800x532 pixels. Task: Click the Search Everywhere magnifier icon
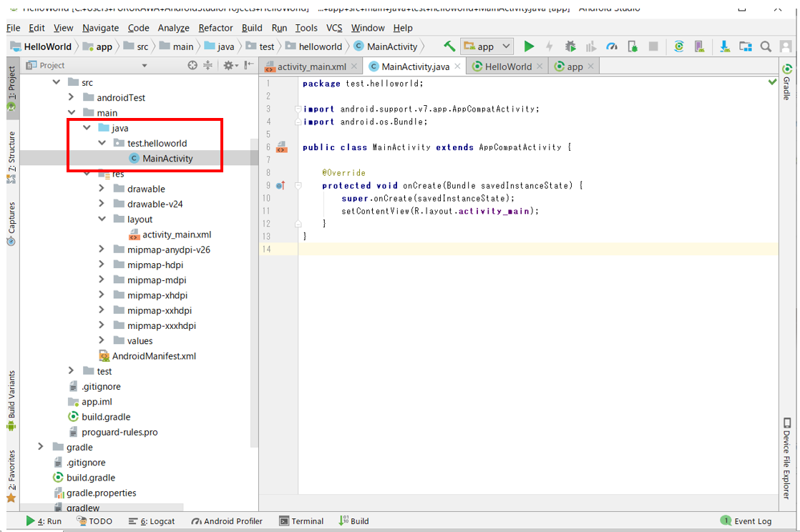point(766,46)
